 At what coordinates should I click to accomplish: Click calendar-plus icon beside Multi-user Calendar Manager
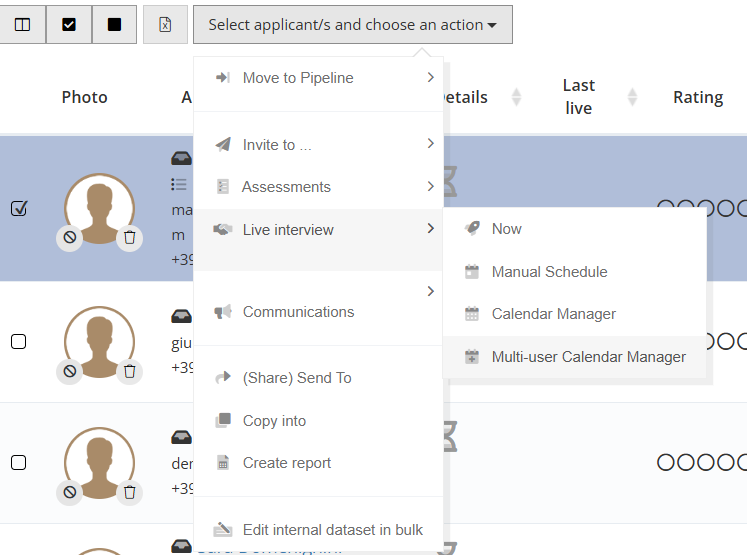pyautogui.click(x=472, y=357)
